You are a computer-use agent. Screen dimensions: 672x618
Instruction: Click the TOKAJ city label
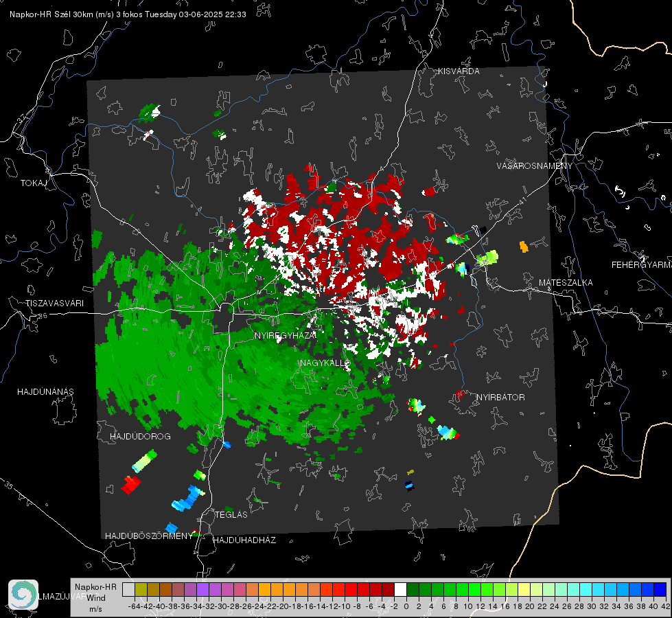pyautogui.click(x=34, y=183)
